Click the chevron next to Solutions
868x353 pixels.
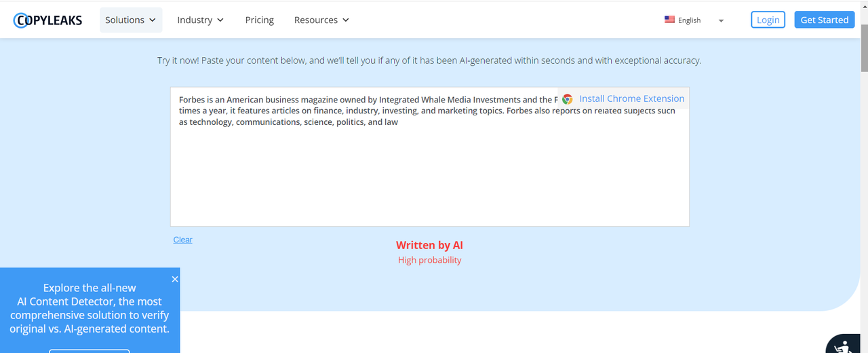click(153, 20)
